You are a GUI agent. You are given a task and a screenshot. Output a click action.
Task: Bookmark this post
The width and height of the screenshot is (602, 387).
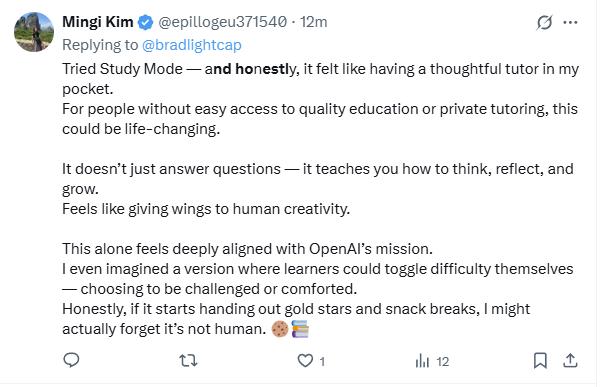(x=540, y=361)
